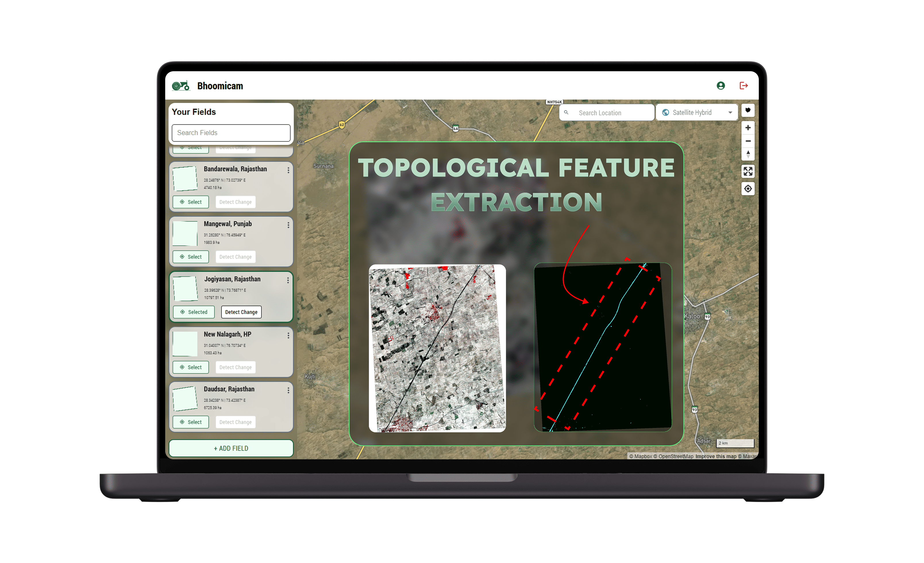924x563 pixels.
Task: Open the Mapbox attribution link
Action: pyautogui.click(x=640, y=456)
